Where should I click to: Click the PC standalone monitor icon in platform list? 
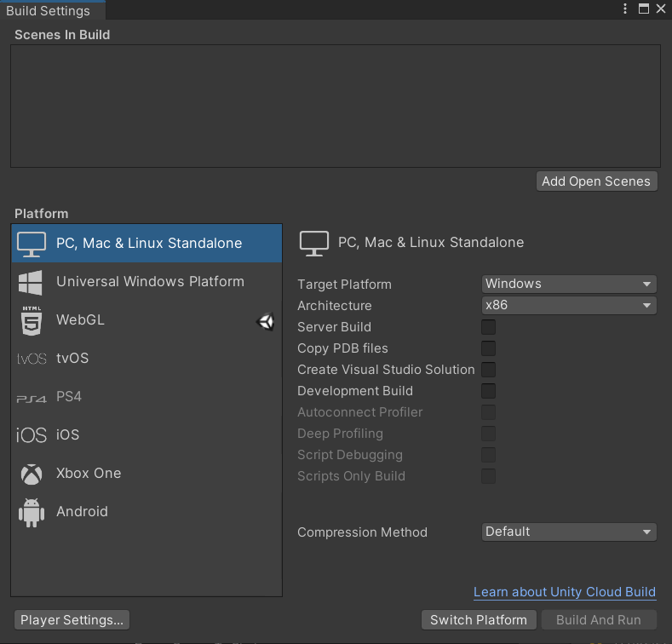click(32, 244)
